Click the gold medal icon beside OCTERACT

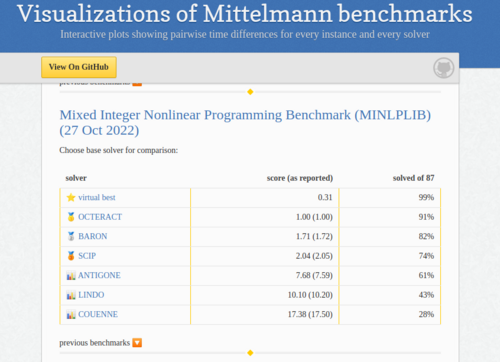[71, 217]
